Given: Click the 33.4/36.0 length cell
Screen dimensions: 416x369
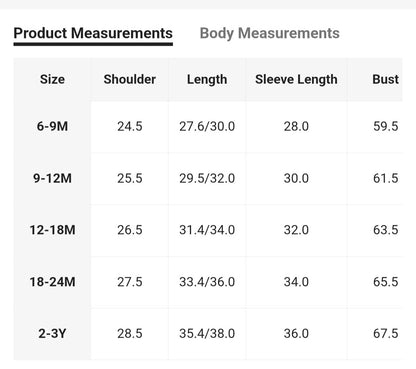Looking at the screenshot, I should (207, 282).
